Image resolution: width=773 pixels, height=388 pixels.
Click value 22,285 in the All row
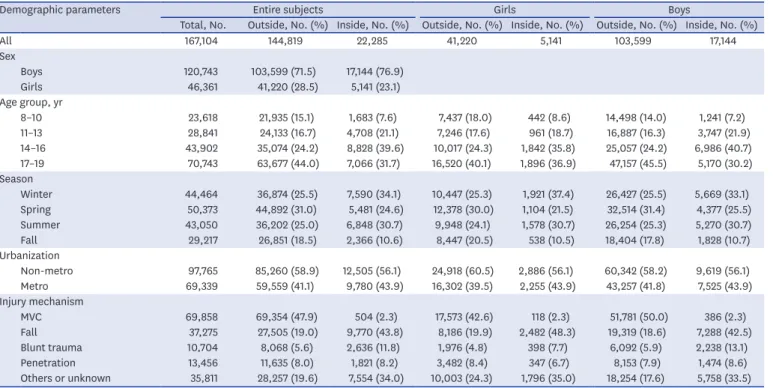[372, 41]
